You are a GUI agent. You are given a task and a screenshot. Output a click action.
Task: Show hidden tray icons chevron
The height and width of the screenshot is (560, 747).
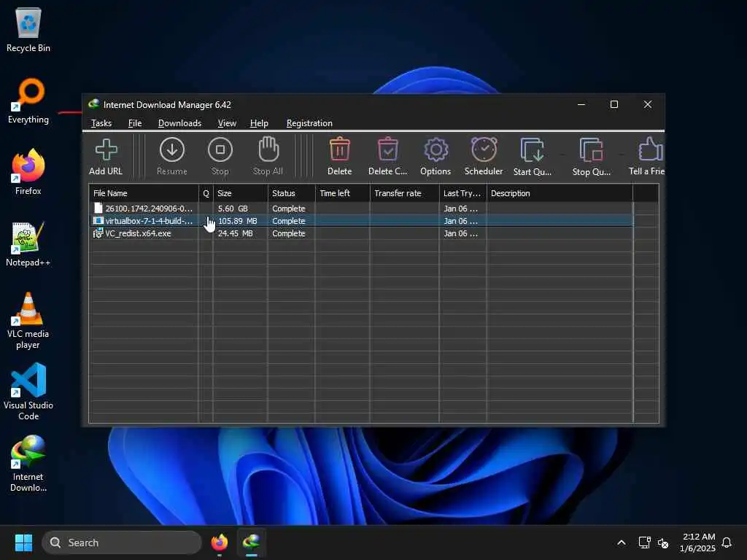point(622,542)
